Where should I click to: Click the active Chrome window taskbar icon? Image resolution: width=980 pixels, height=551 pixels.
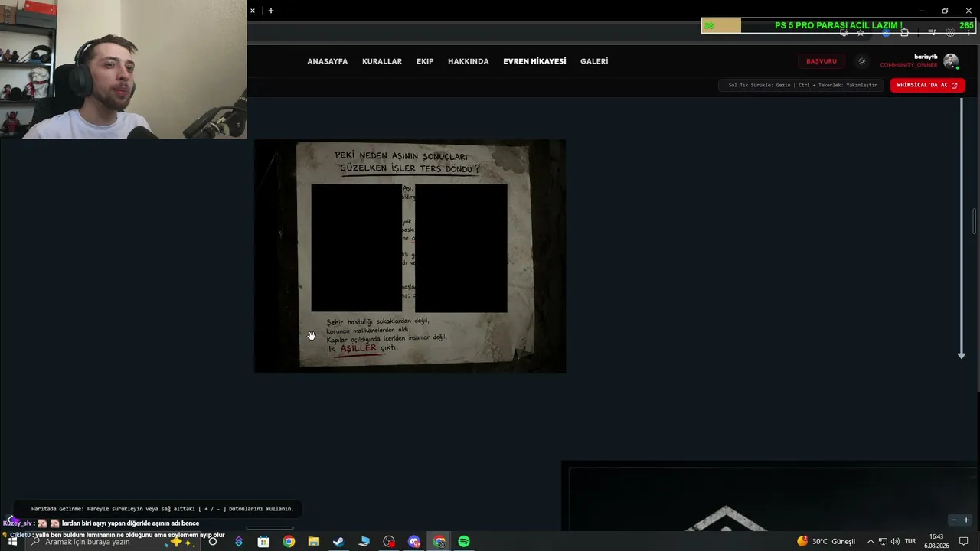pos(439,542)
